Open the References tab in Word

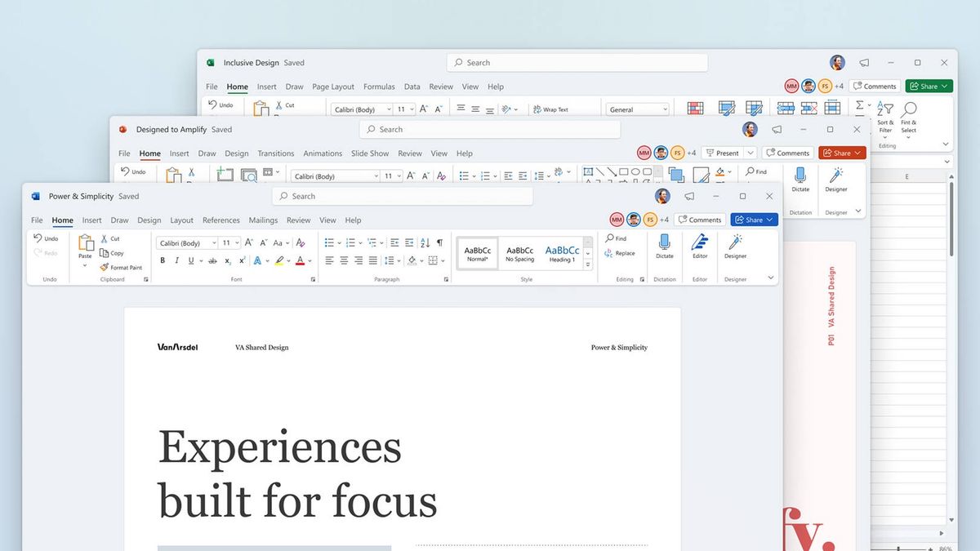tap(221, 220)
